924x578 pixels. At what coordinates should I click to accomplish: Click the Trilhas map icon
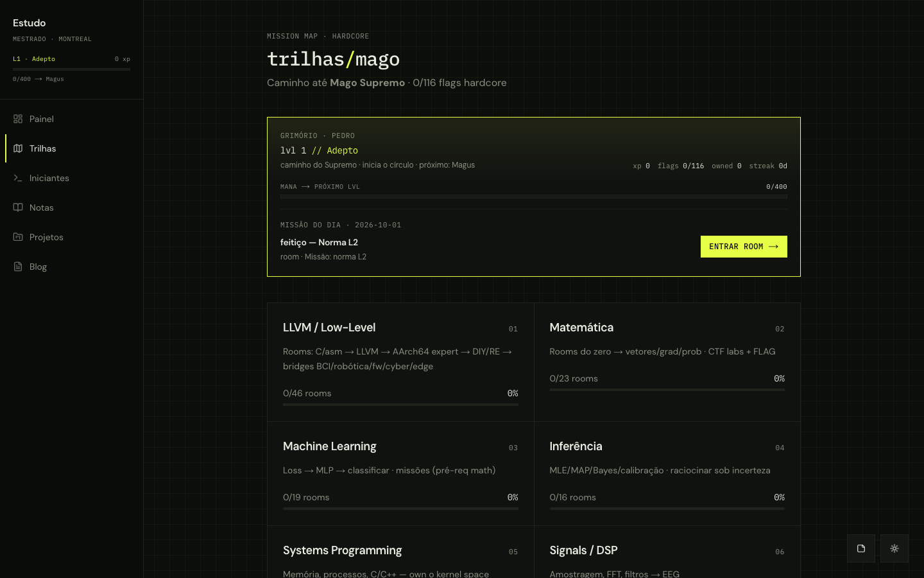click(18, 148)
